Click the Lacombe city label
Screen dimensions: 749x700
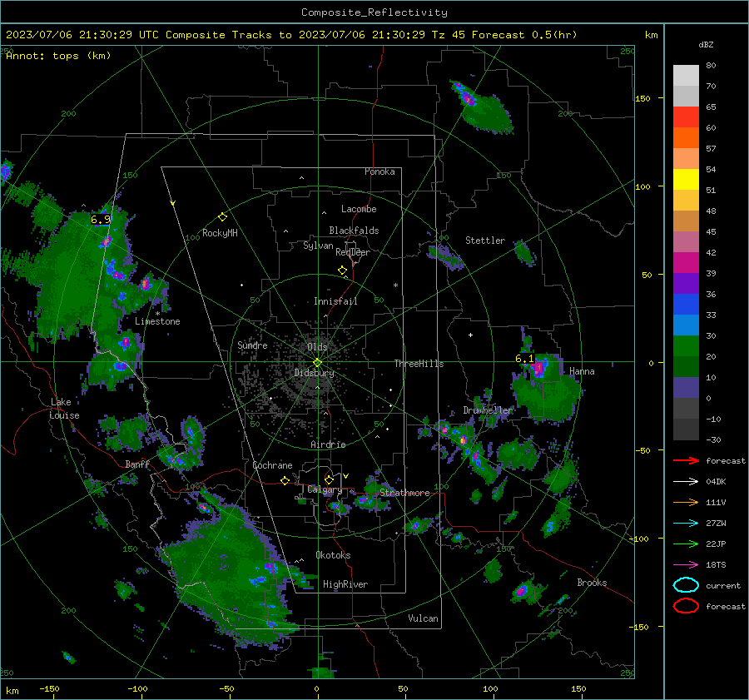tap(359, 209)
